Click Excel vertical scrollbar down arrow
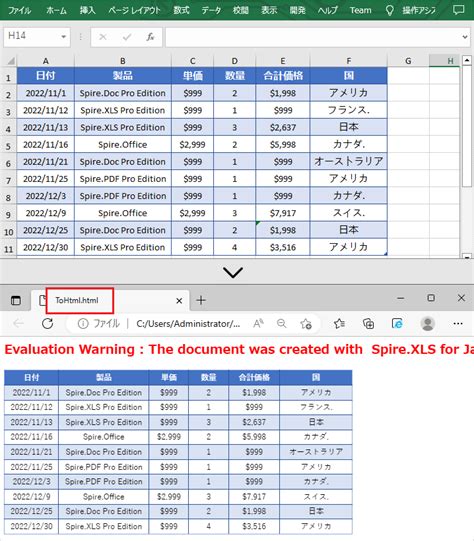 [467, 256]
